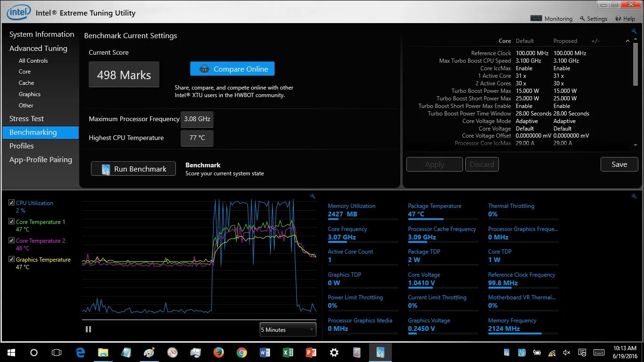
Task: Click volume muted icon in system tray
Action: pyautogui.click(x=567, y=352)
